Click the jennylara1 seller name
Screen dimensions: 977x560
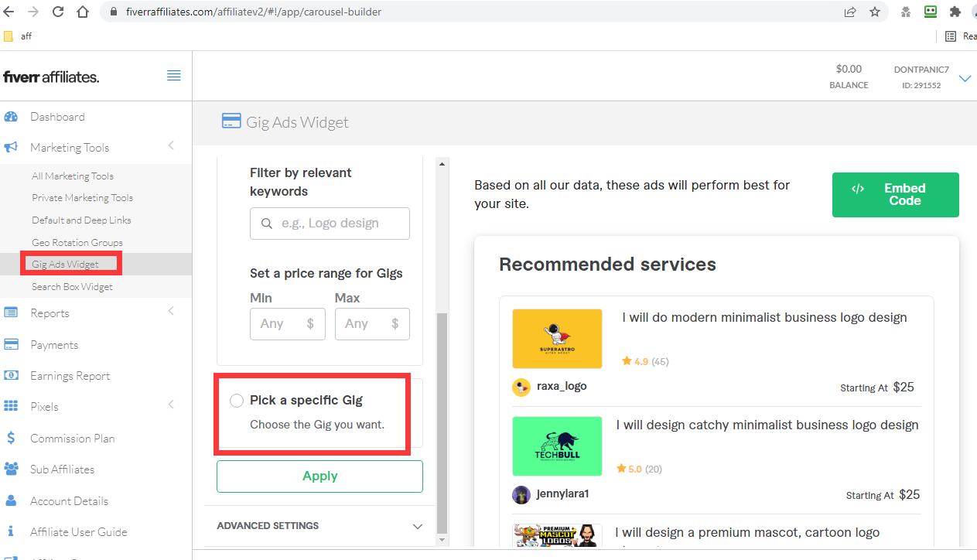coord(562,493)
